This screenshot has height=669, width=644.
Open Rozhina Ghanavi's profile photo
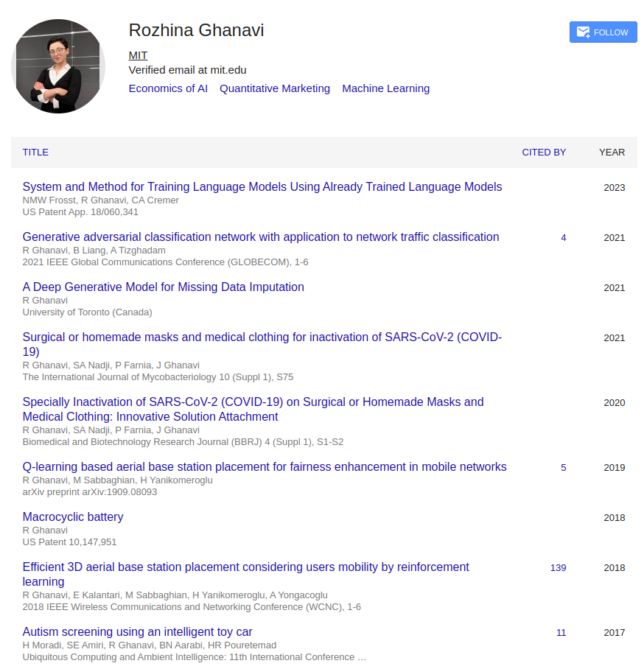click(x=58, y=66)
